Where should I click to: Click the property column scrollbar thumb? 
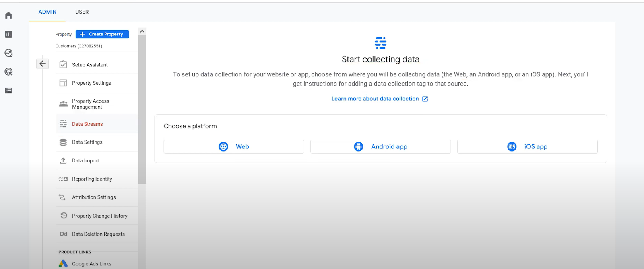tap(142, 109)
